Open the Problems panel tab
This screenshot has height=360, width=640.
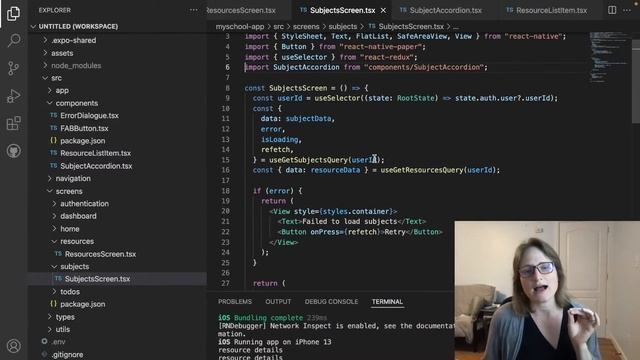(235, 302)
